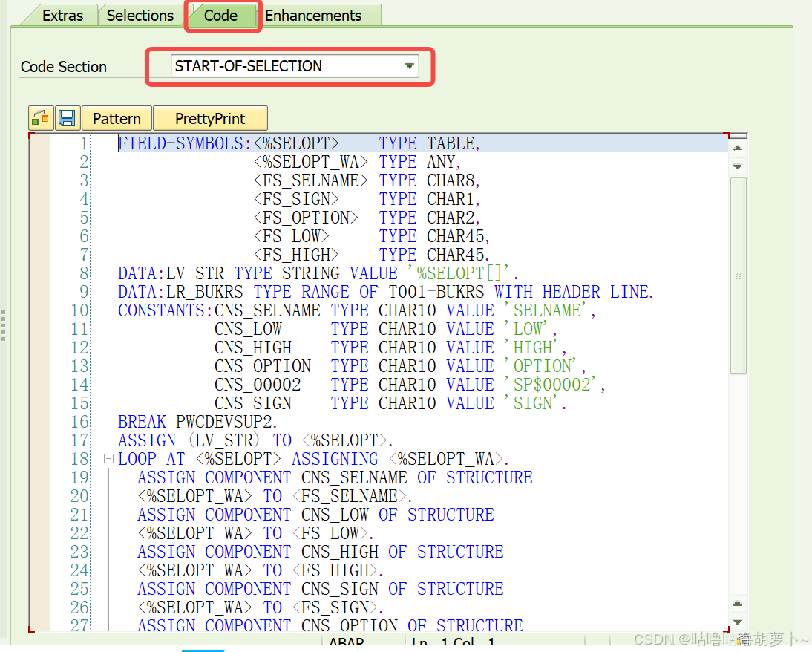Viewport: 812px width, 652px height.
Task: Click the Pattern button
Action: 117,117
